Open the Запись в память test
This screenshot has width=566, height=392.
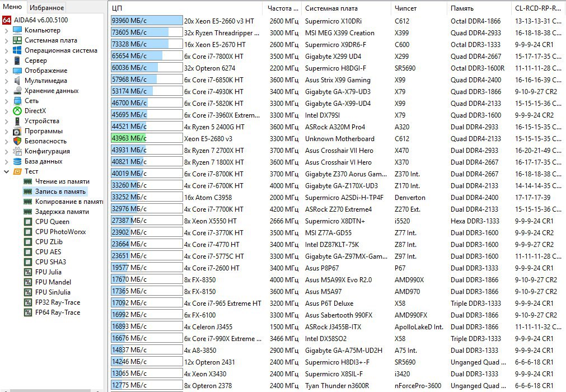point(60,192)
